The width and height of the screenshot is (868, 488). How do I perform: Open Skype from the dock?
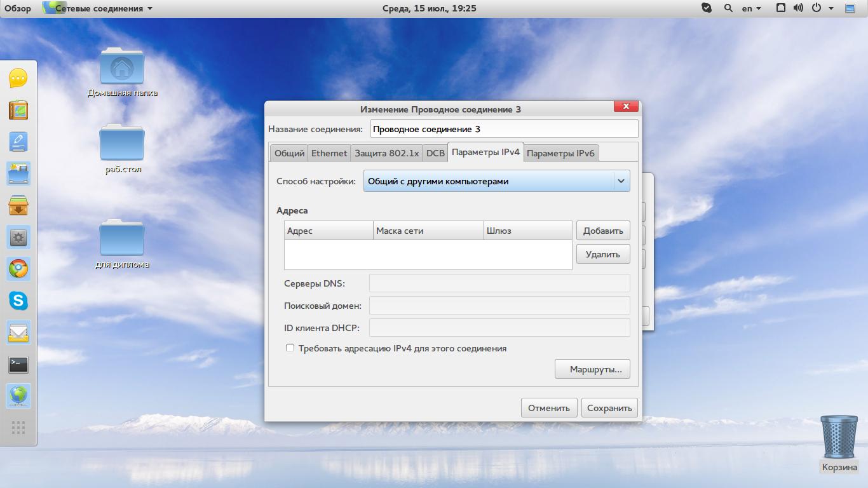[18, 301]
